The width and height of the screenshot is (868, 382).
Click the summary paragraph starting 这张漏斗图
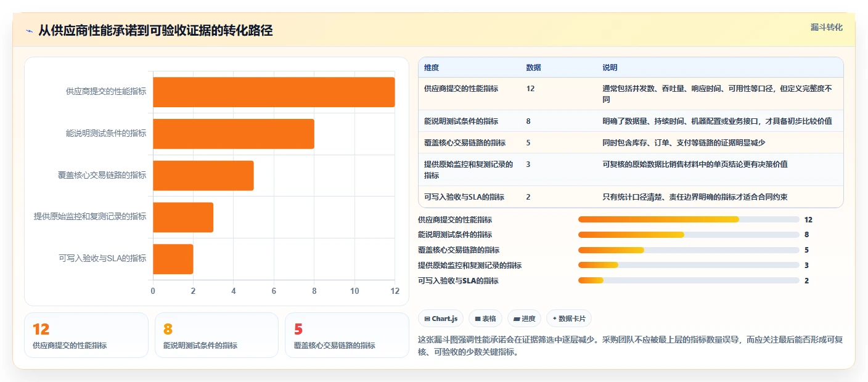[x=630, y=346]
